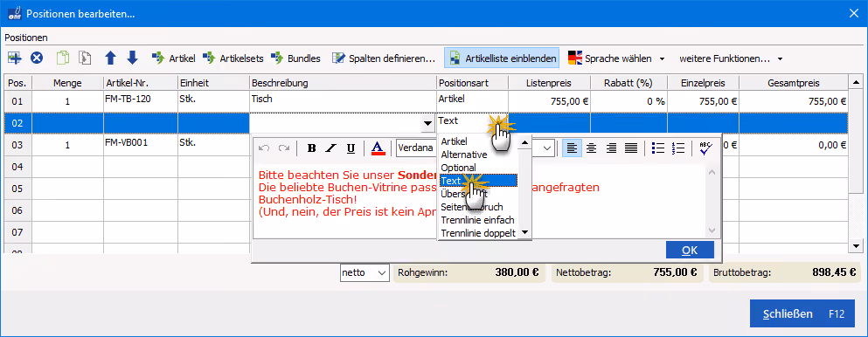Run the ABC spell check
868x337 pixels.
pos(705,148)
